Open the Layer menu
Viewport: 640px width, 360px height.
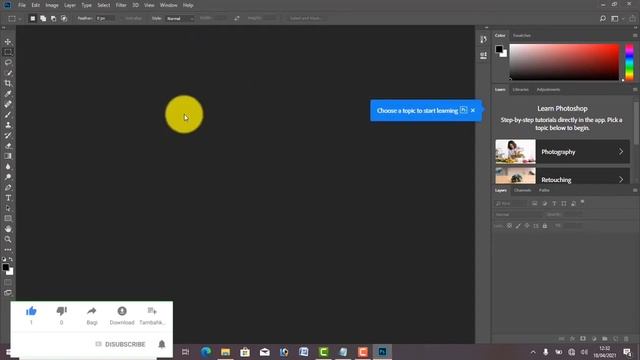(x=70, y=5)
